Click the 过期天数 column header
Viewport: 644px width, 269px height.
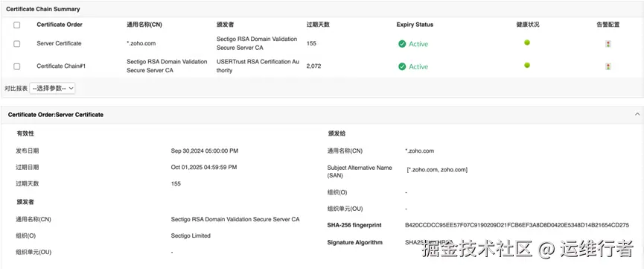[318, 25]
